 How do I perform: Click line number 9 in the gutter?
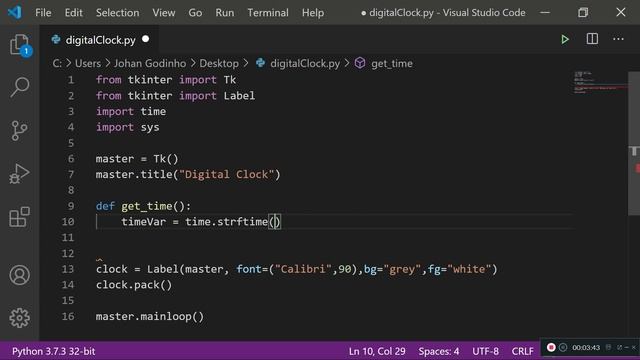pyautogui.click(x=71, y=206)
